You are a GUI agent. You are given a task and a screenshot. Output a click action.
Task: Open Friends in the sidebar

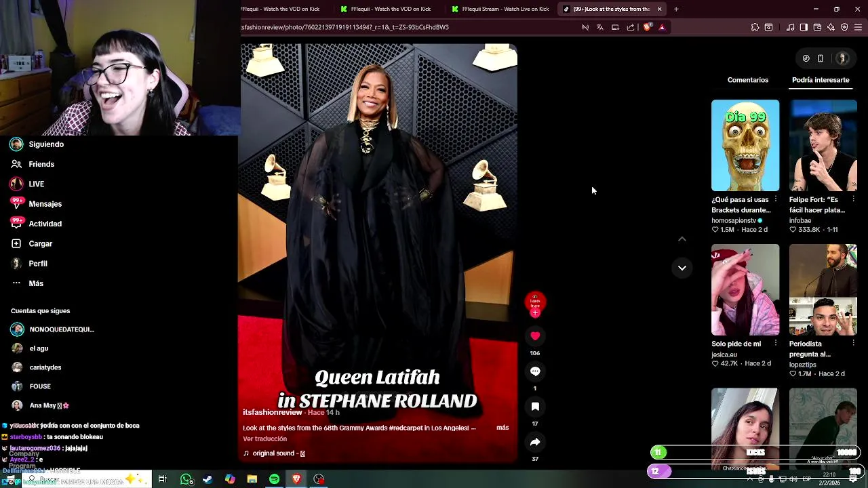[x=41, y=164]
